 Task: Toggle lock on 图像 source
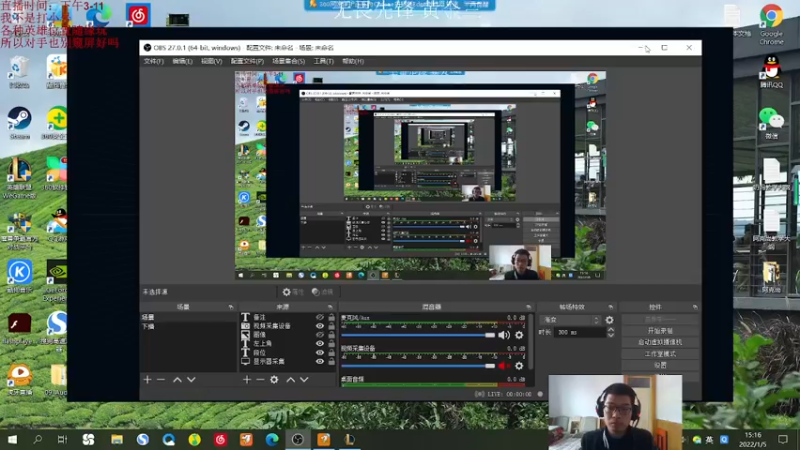pyautogui.click(x=332, y=335)
